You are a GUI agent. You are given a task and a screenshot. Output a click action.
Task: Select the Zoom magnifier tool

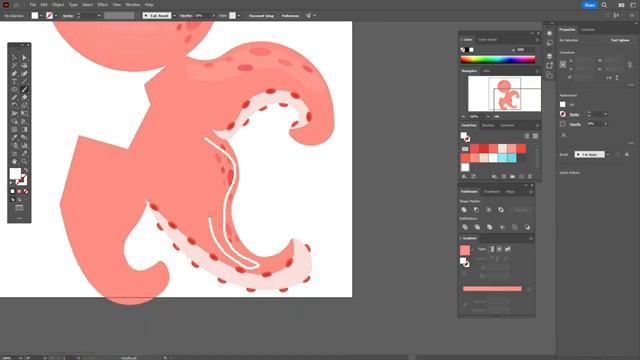(x=24, y=161)
